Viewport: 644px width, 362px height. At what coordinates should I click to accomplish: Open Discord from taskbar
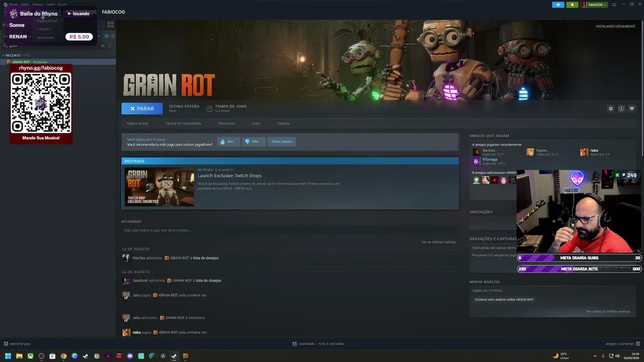(130, 356)
